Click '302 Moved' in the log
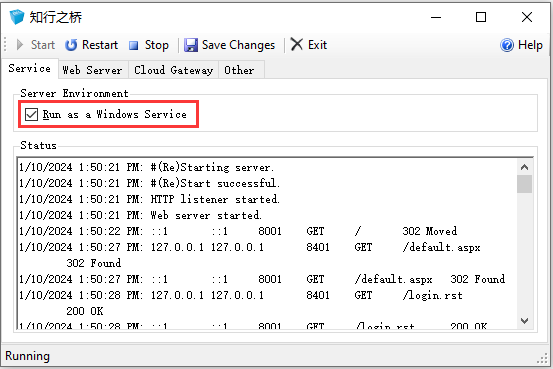The image size is (553, 369). 430,231
